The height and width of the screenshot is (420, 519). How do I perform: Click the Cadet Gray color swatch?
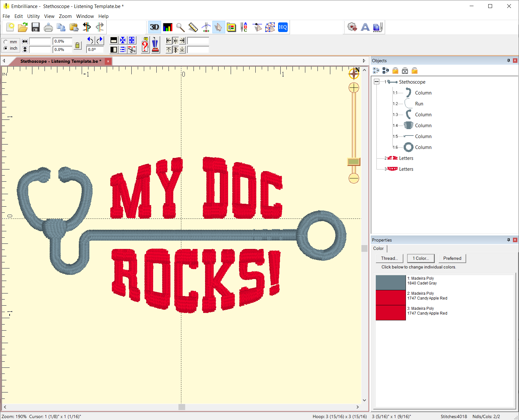tap(391, 283)
